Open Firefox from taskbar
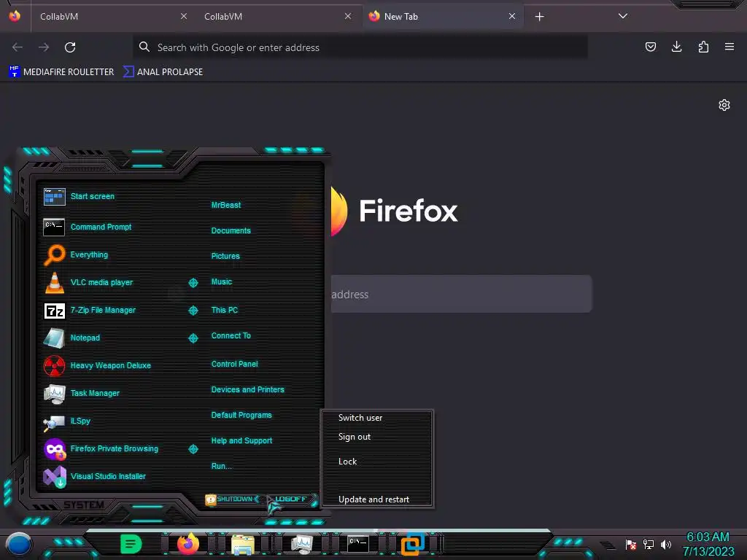Screen dimensions: 747x560 (x=188, y=543)
